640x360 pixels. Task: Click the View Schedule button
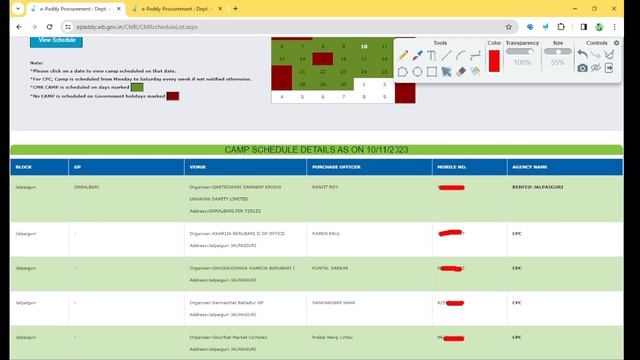(x=56, y=41)
